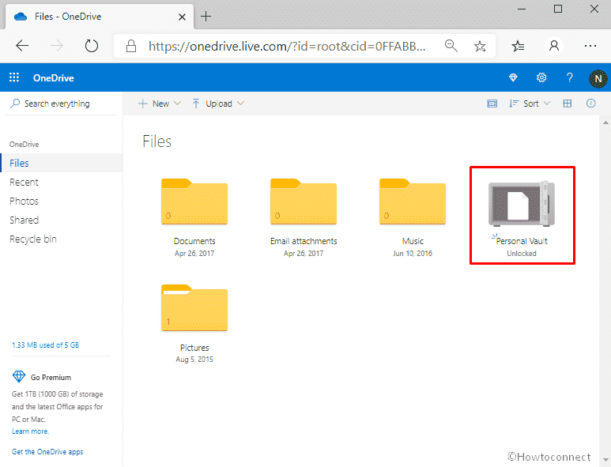This screenshot has width=611, height=467.
Task: Click Get the OneDrive apps link
Action: click(47, 452)
